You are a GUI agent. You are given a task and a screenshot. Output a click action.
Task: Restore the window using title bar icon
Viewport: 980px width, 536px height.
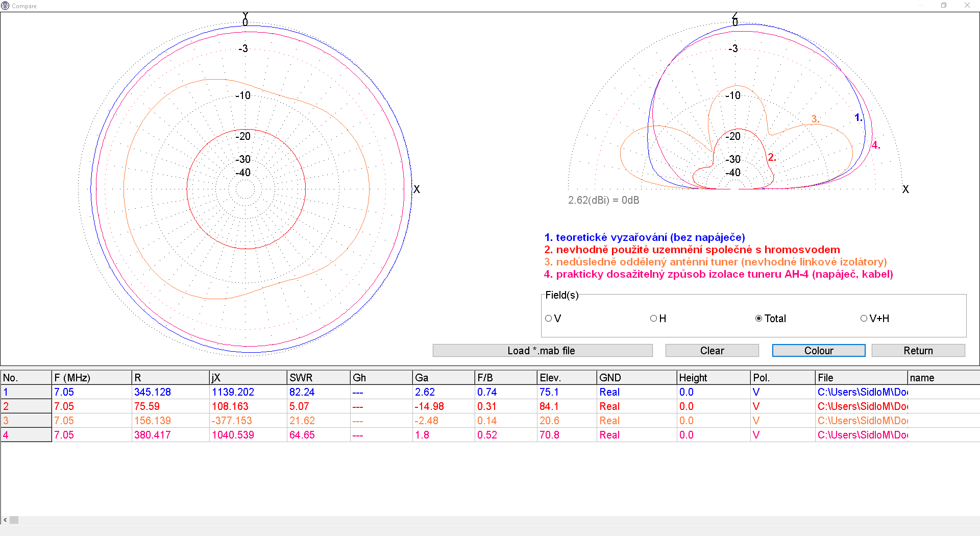coord(944,6)
